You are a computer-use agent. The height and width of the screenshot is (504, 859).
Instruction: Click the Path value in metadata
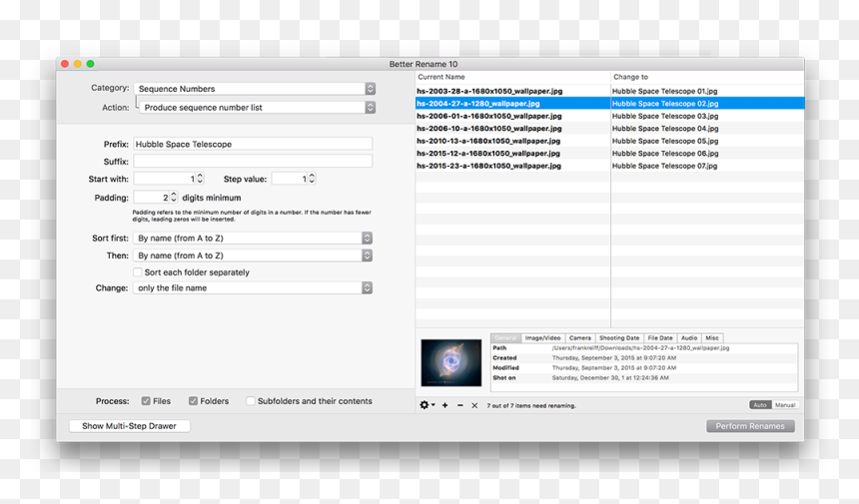(x=640, y=348)
